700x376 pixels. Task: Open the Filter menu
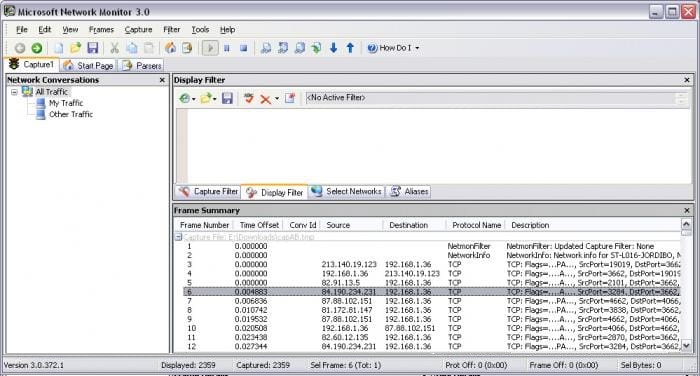(x=171, y=29)
